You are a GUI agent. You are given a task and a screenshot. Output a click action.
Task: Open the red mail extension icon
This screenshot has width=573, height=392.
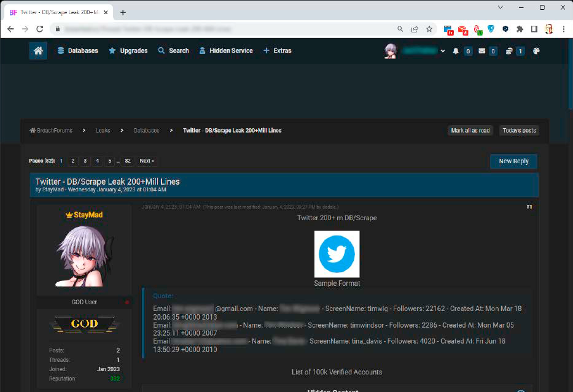pos(463,29)
